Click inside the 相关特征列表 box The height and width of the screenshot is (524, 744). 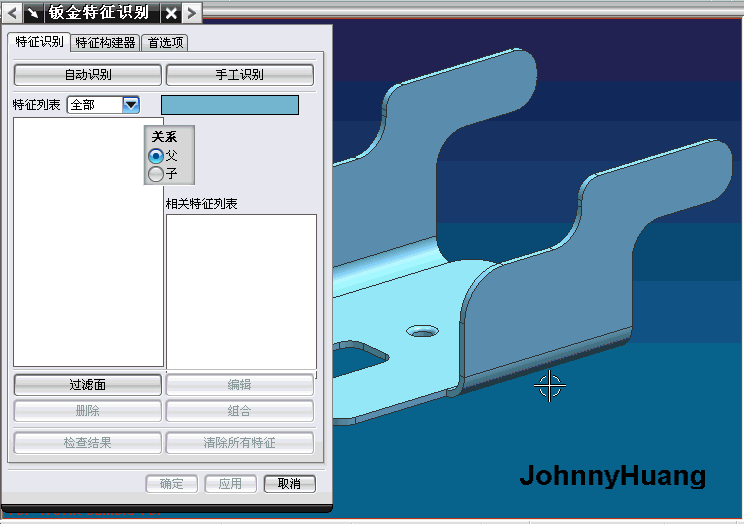pyautogui.click(x=241, y=291)
